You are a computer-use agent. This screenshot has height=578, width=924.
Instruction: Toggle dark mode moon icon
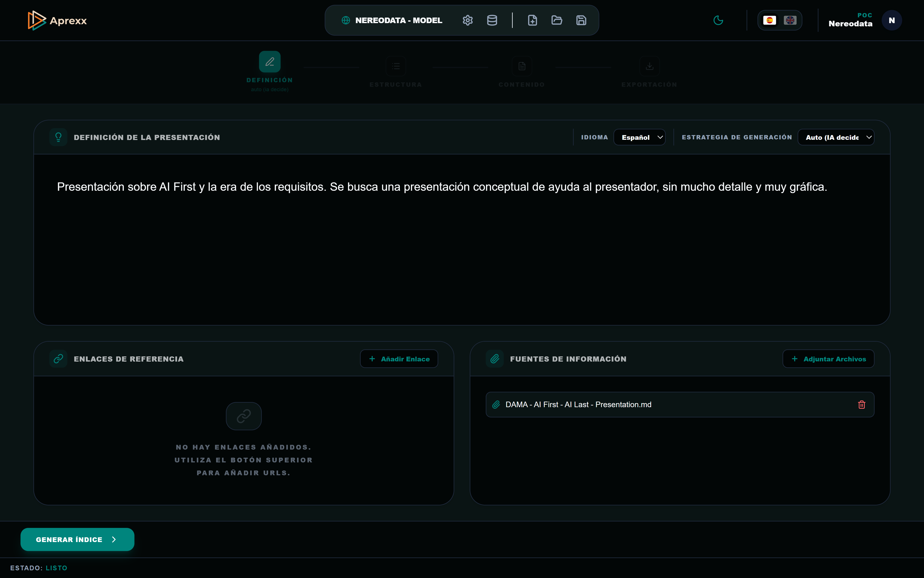pos(718,20)
